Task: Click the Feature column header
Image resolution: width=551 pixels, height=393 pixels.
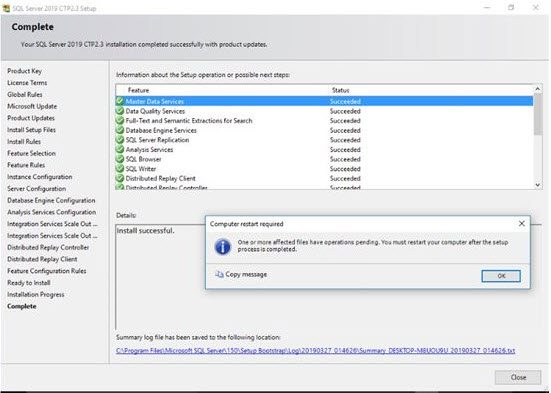Action: click(138, 90)
